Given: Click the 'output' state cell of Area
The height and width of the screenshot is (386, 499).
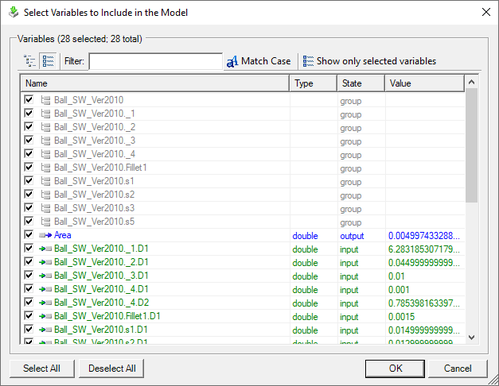Looking at the screenshot, I should tap(352, 236).
